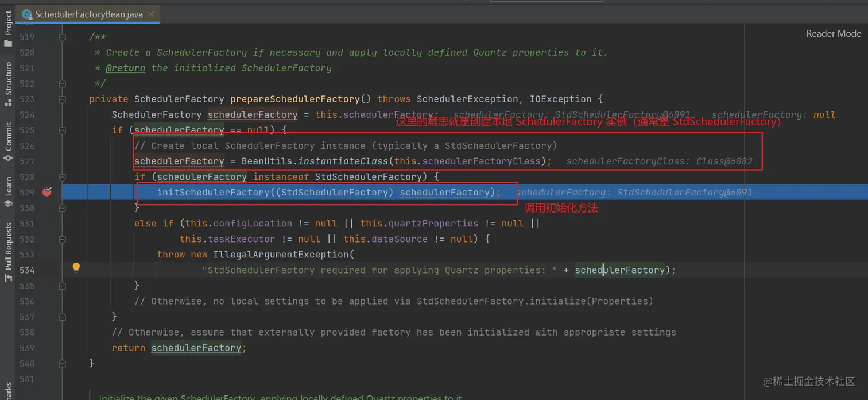The image size is (868, 400).
Task: Click the fold end marker at line 535
Action: (x=62, y=285)
